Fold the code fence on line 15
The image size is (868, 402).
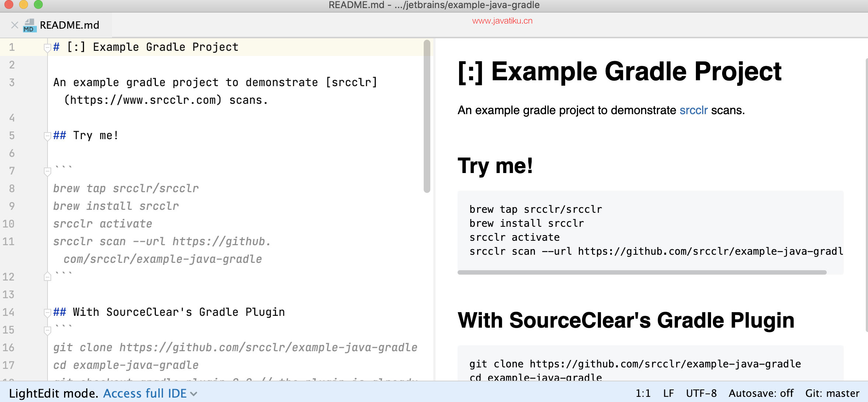(x=47, y=330)
